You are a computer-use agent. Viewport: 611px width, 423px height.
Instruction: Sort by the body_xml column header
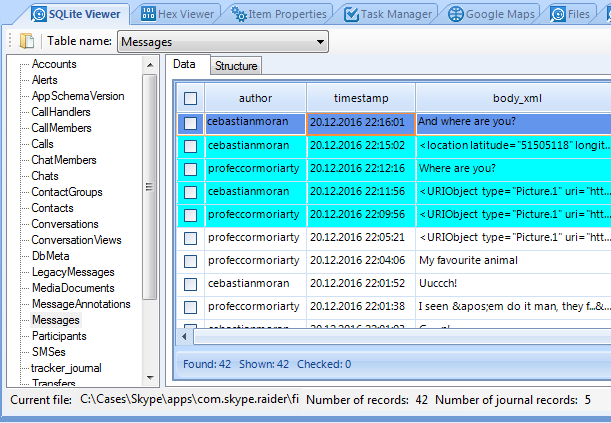click(x=514, y=98)
